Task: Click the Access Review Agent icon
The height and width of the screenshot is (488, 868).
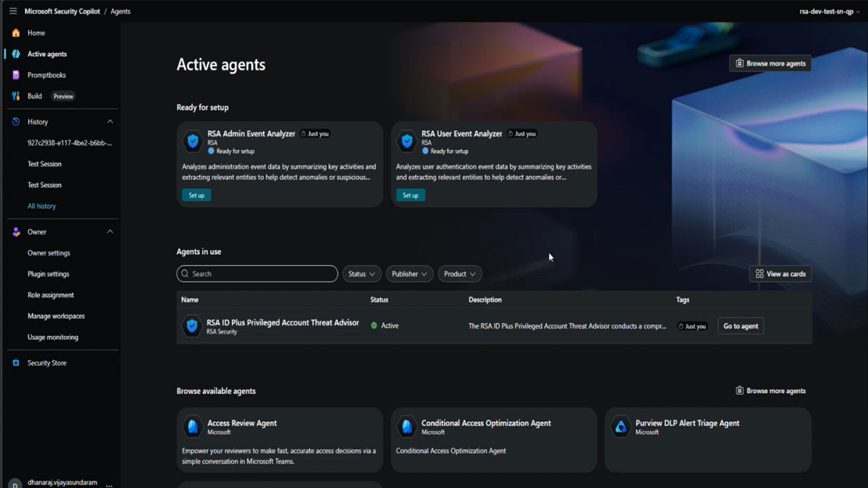Action: coord(193,426)
